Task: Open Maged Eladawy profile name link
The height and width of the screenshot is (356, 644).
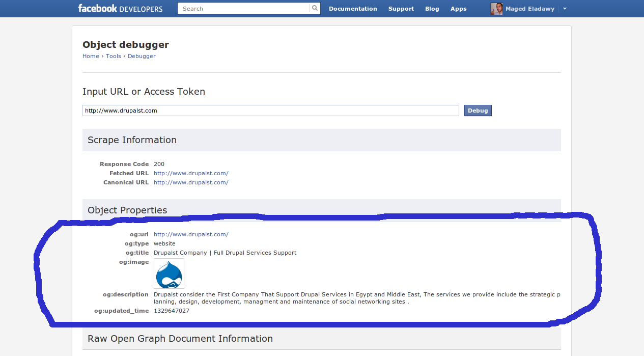Action: pos(530,9)
